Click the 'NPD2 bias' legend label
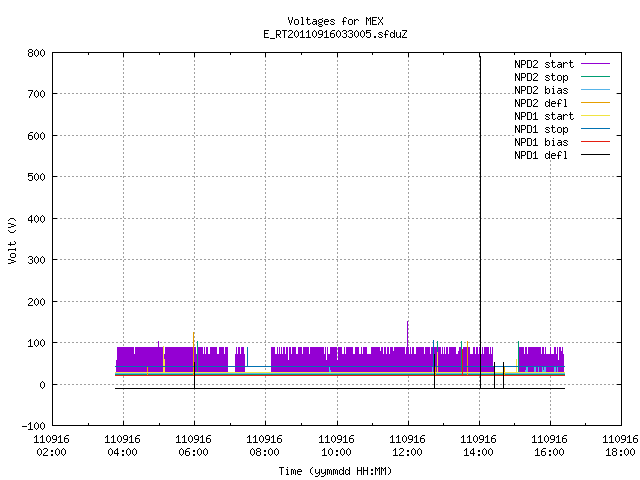This screenshot has height=480, width=640. [x=541, y=90]
